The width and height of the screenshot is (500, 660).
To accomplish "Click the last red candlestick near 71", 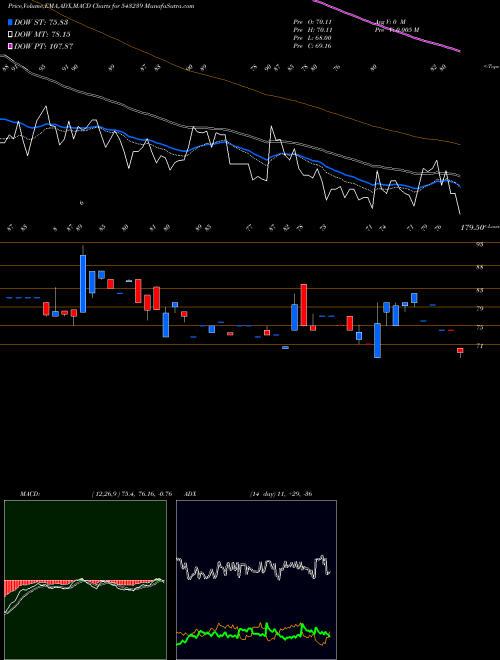I will point(460,351).
